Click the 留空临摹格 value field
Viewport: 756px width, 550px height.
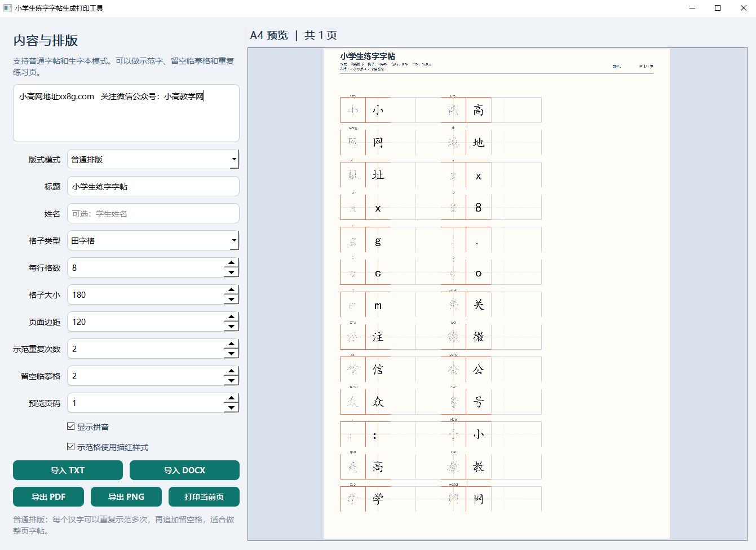point(145,376)
